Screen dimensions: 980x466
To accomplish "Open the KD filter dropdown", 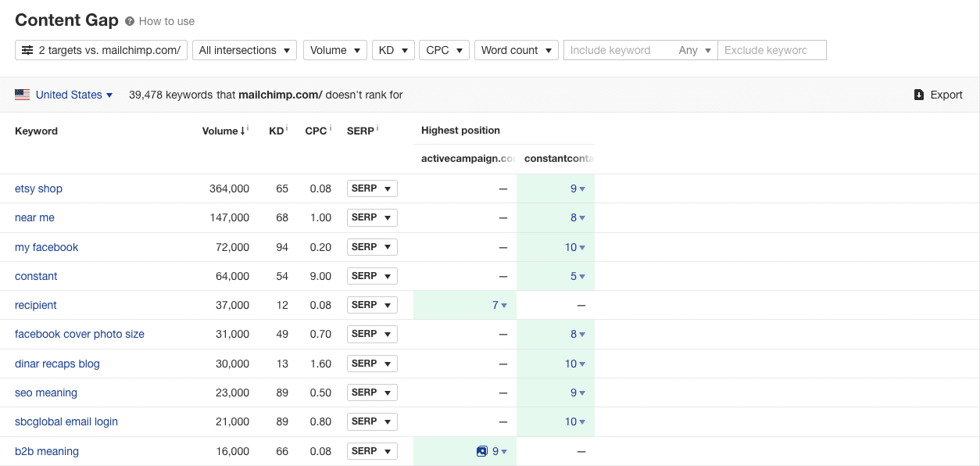I will coord(393,50).
